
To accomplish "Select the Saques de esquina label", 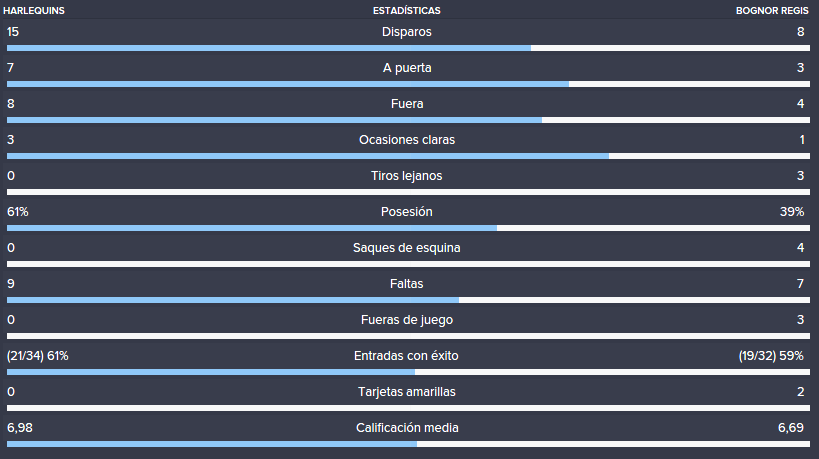I will pyautogui.click(x=406, y=248).
